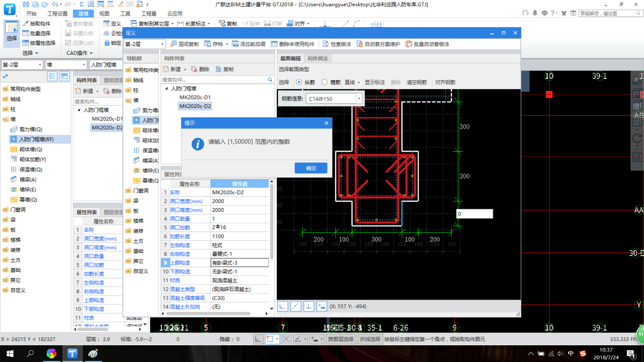
Task: Toggle ortho icon below section canvas
Action: 283,306
